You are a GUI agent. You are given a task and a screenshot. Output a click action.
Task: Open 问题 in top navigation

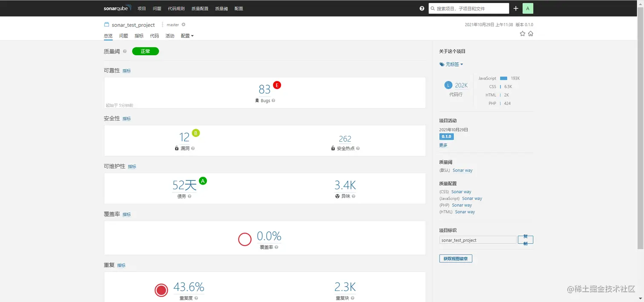(x=157, y=9)
